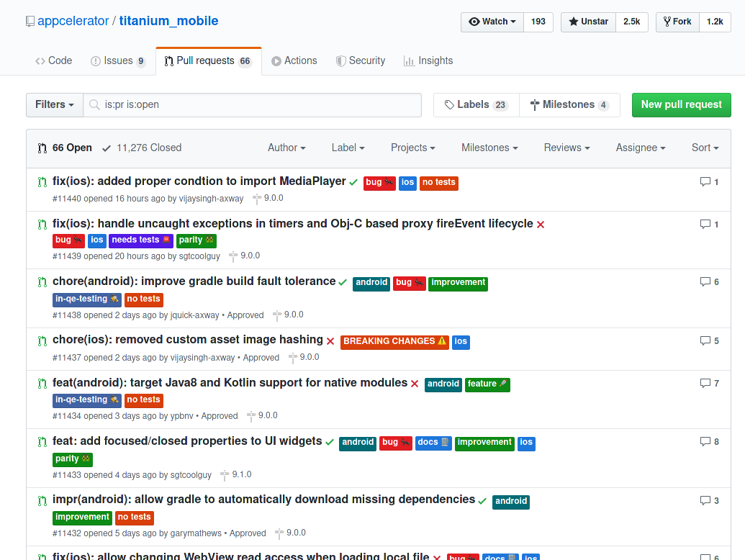
Task: Expand the Label filter dropdown
Action: click(x=348, y=148)
